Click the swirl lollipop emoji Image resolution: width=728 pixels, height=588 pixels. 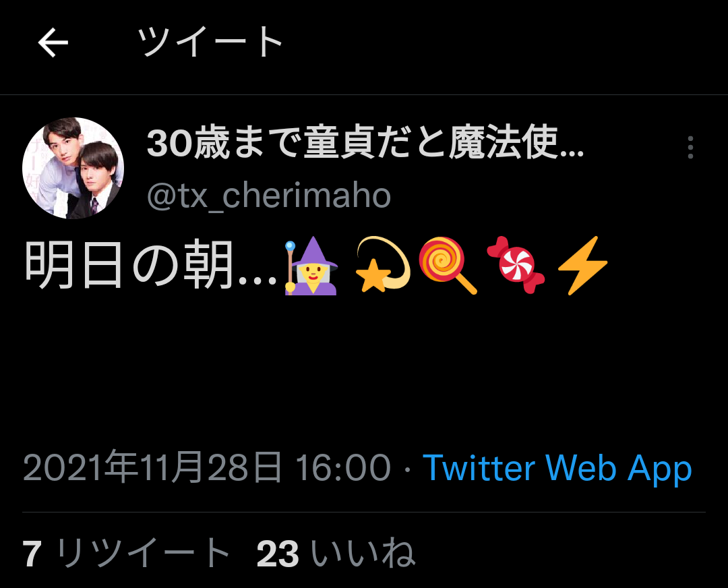click(448, 265)
